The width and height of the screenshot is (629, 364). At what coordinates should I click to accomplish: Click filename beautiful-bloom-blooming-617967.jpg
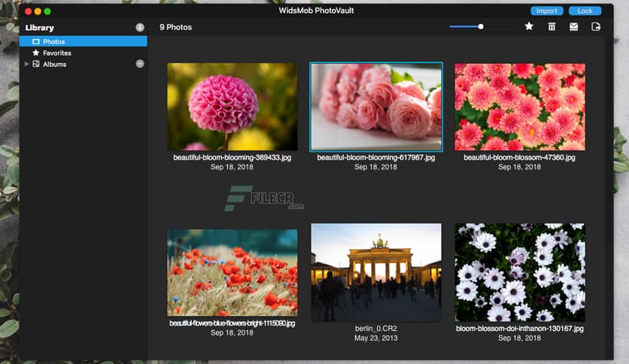pos(376,157)
